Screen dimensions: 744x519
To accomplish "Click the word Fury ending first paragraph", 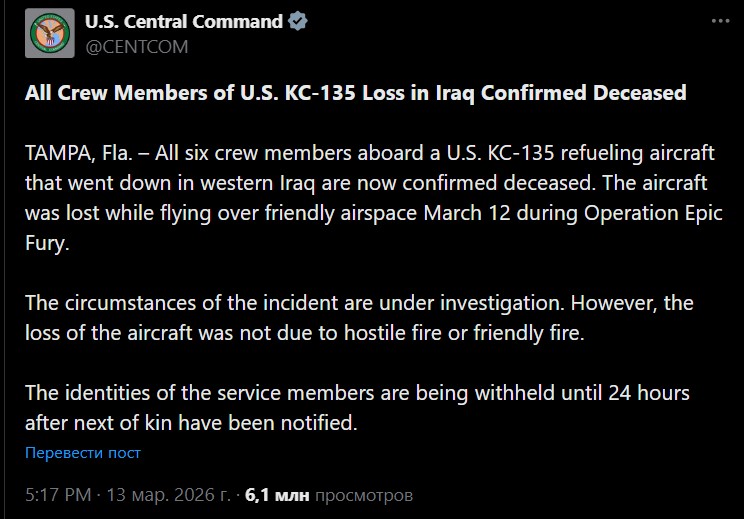I will coord(47,241).
